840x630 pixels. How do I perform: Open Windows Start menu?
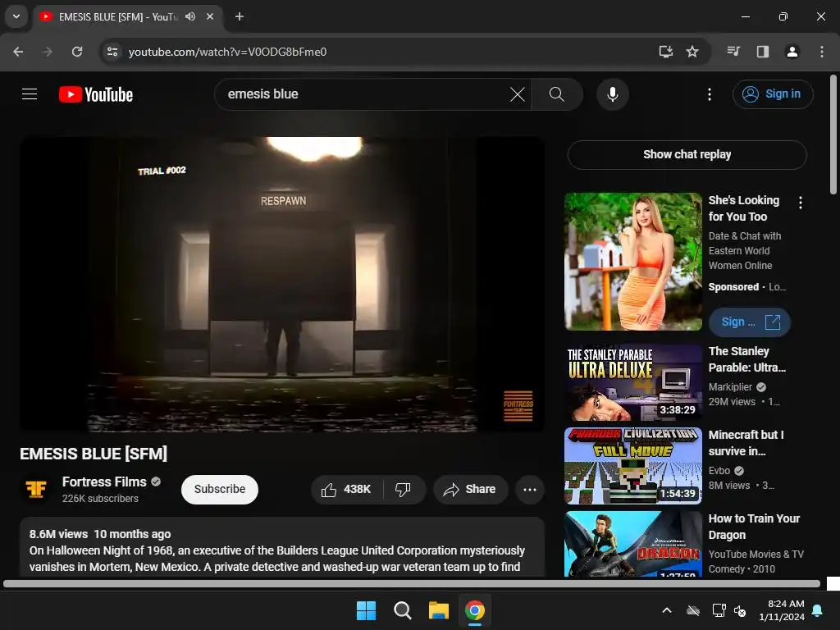(367, 610)
